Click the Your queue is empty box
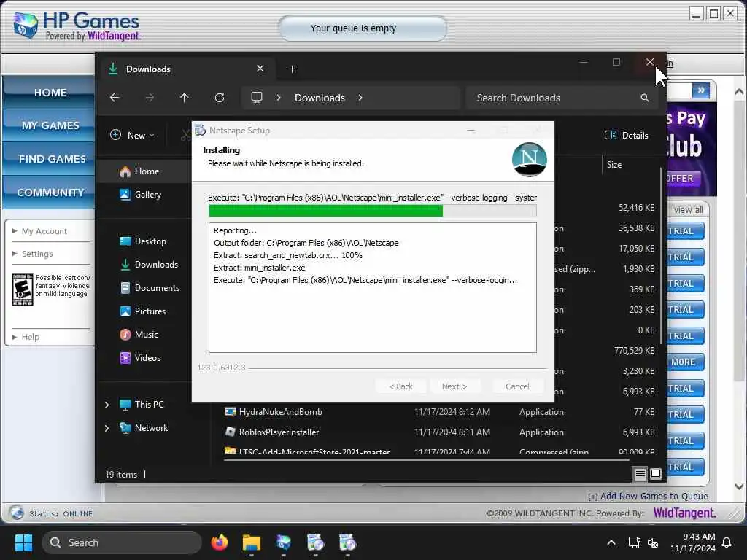747x560 pixels. pyautogui.click(x=362, y=28)
